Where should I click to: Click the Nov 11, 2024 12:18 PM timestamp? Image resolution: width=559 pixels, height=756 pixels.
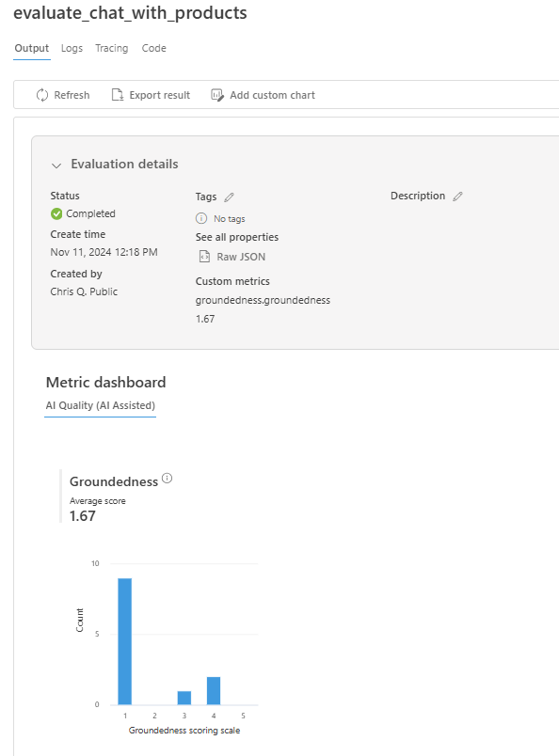(x=104, y=252)
